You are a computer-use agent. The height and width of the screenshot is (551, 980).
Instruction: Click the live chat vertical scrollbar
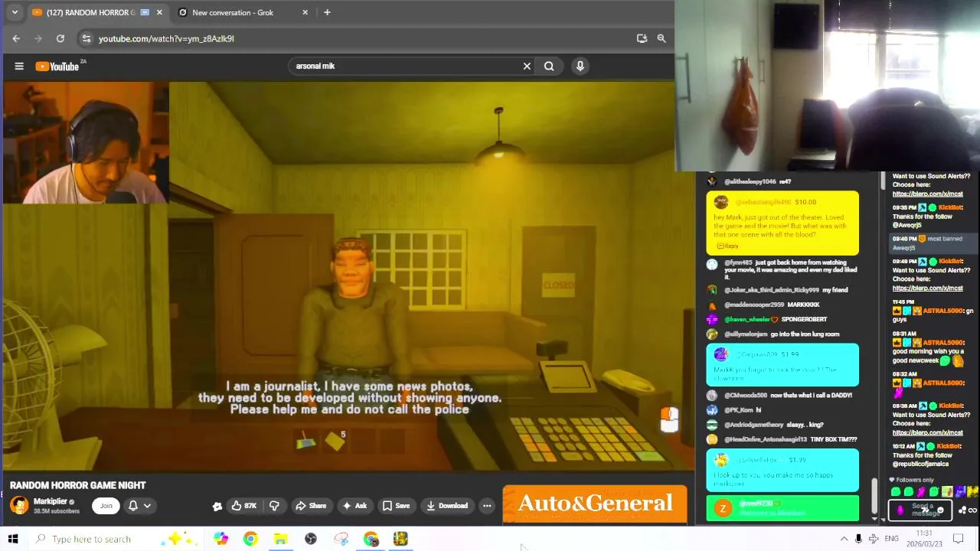click(874, 495)
